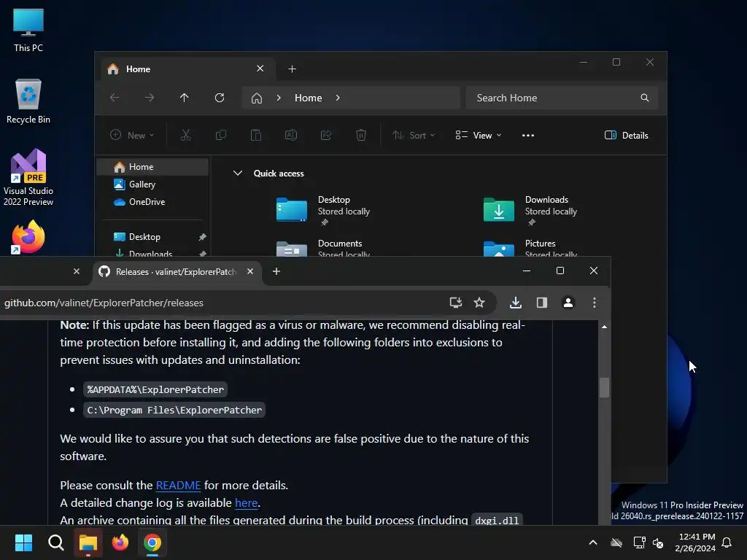Select Home in Explorer navigation pane

pos(152,167)
